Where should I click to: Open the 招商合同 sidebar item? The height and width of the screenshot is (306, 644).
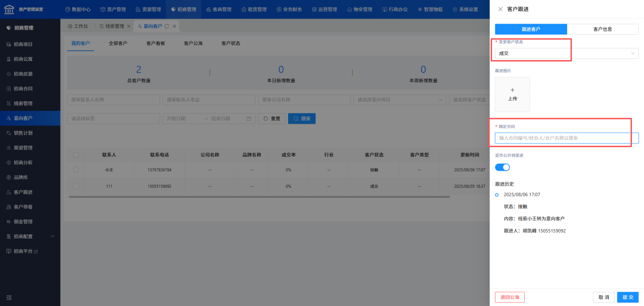point(30,89)
